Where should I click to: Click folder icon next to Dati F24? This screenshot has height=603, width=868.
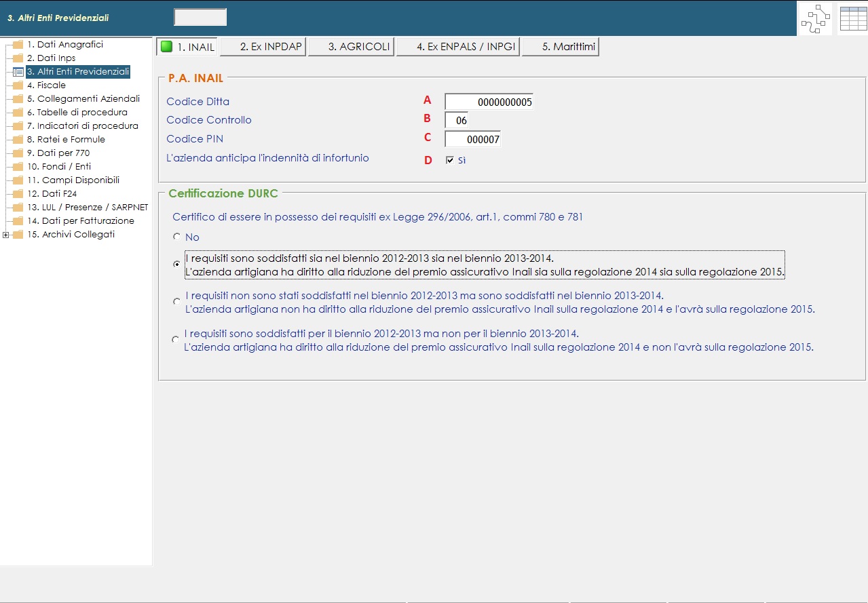18,194
